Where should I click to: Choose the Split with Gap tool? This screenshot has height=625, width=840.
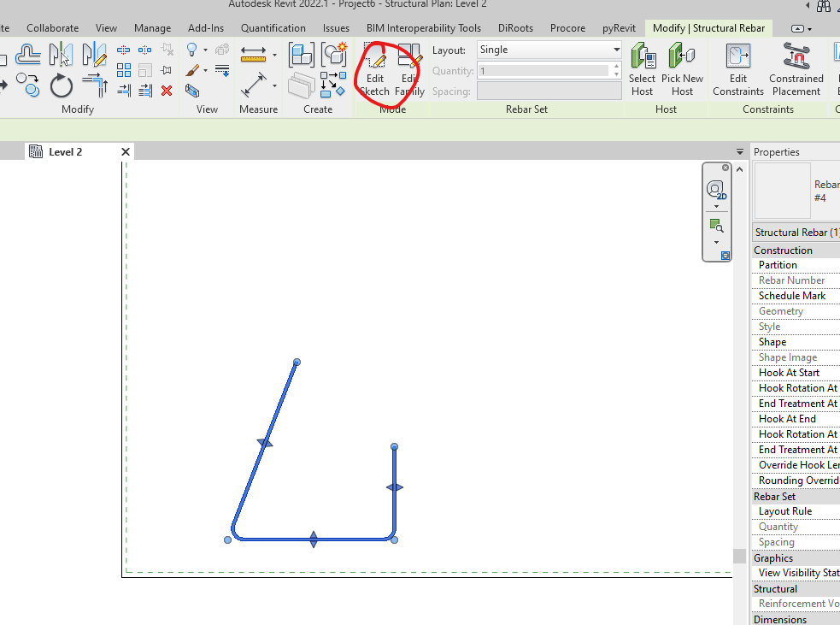pos(144,50)
